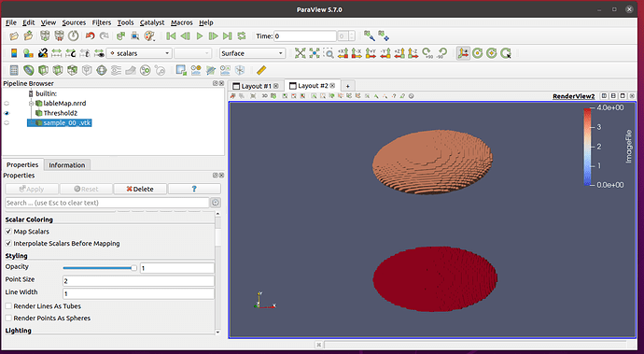Click the Opacity slider handle
The image size is (644, 354).
click(133, 268)
